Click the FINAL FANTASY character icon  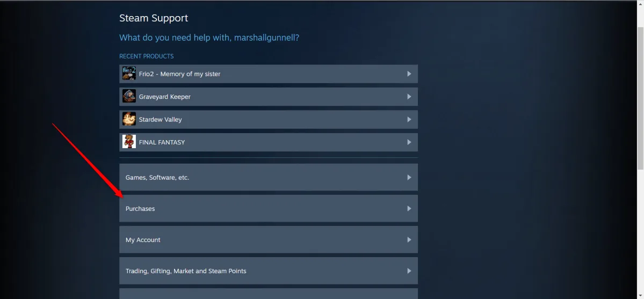tap(129, 142)
